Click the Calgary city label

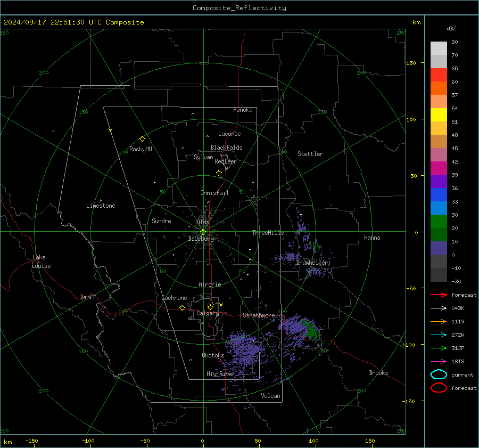tap(208, 313)
